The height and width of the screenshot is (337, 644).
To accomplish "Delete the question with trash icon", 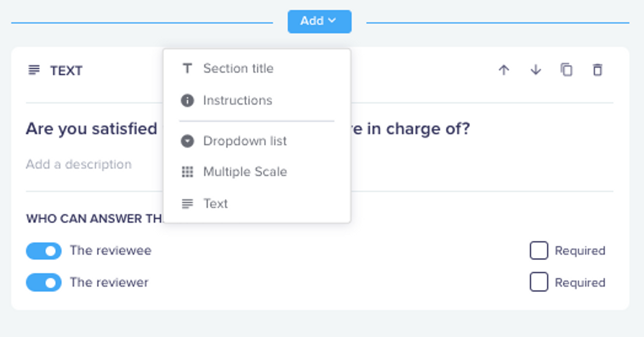I will click(598, 70).
